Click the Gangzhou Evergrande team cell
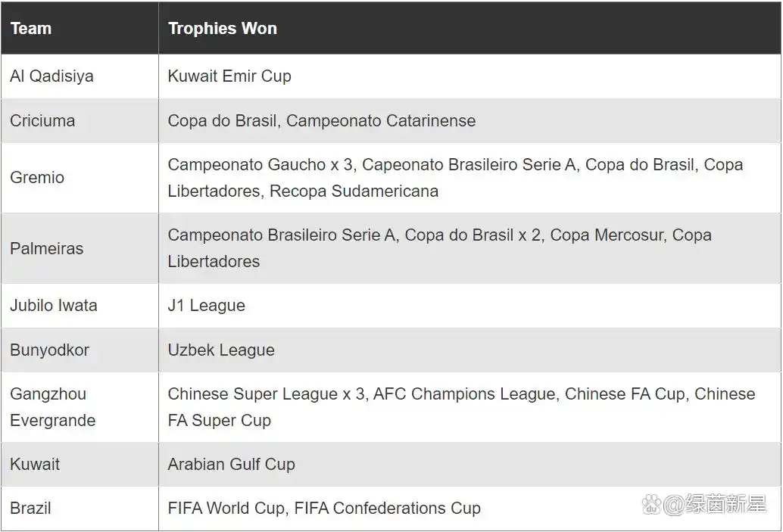 pyautogui.click(x=80, y=407)
